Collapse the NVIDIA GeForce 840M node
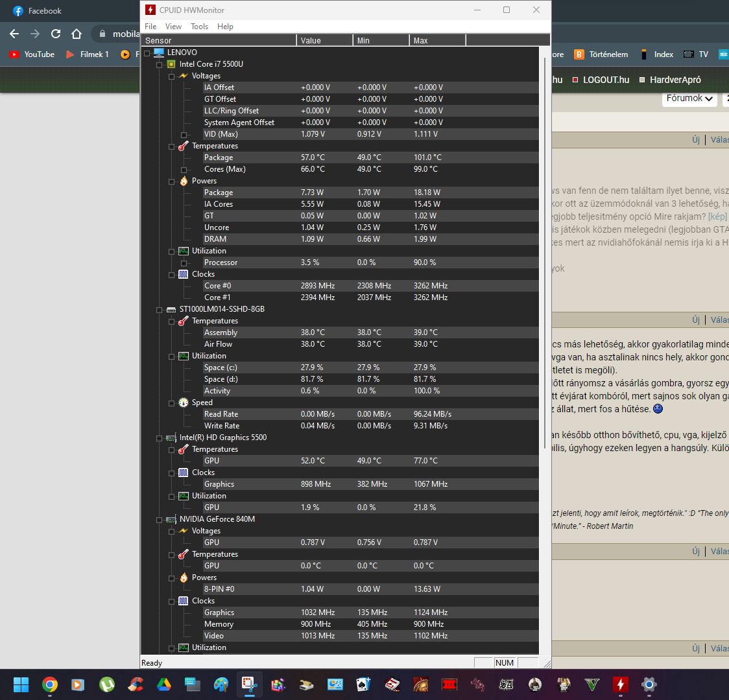729x700 pixels. pyautogui.click(x=159, y=520)
